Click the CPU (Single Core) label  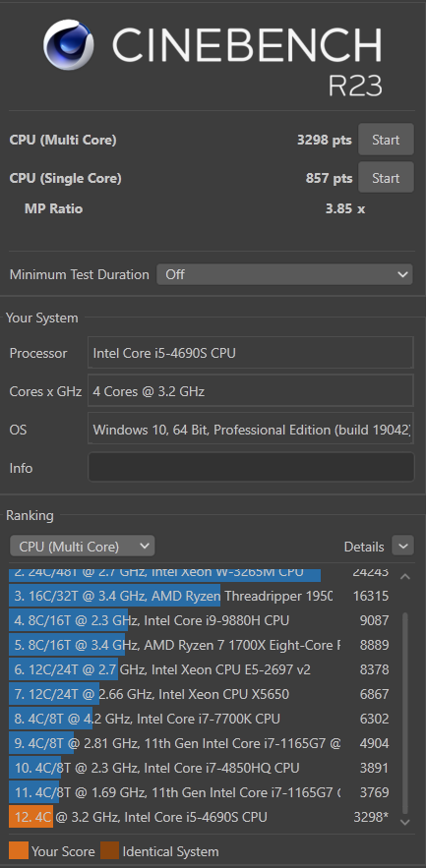[x=65, y=178]
